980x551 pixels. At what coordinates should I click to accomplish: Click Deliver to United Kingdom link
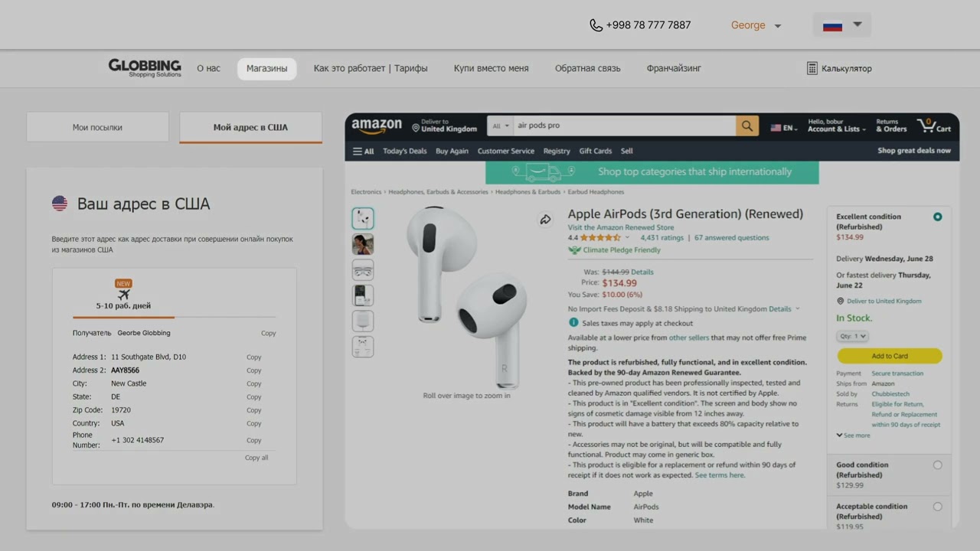coord(884,302)
